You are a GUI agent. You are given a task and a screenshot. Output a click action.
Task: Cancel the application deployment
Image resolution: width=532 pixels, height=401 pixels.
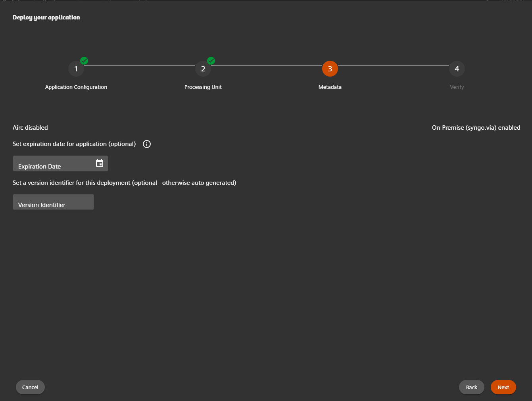[x=30, y=387]
